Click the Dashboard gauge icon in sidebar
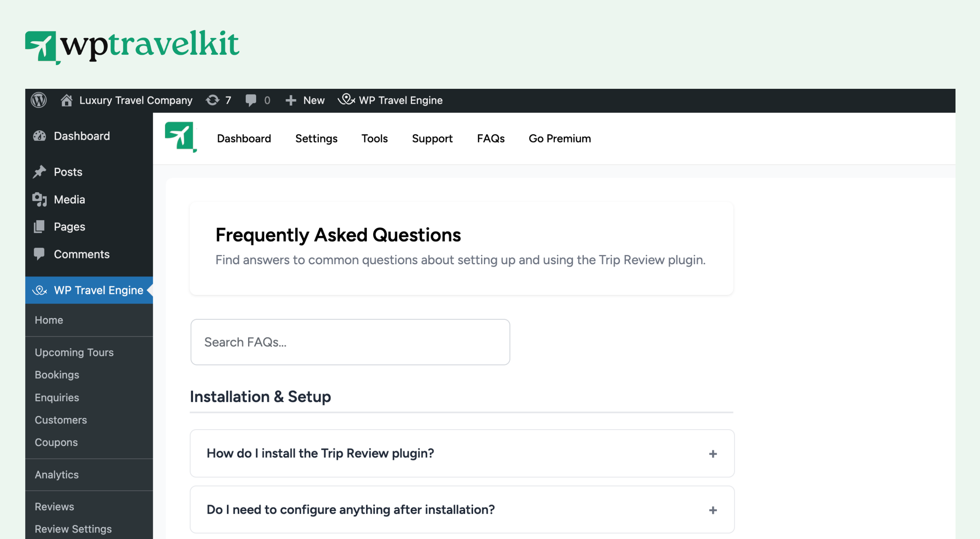The height and width of the screenshot is (539, 980). [40, 136]
